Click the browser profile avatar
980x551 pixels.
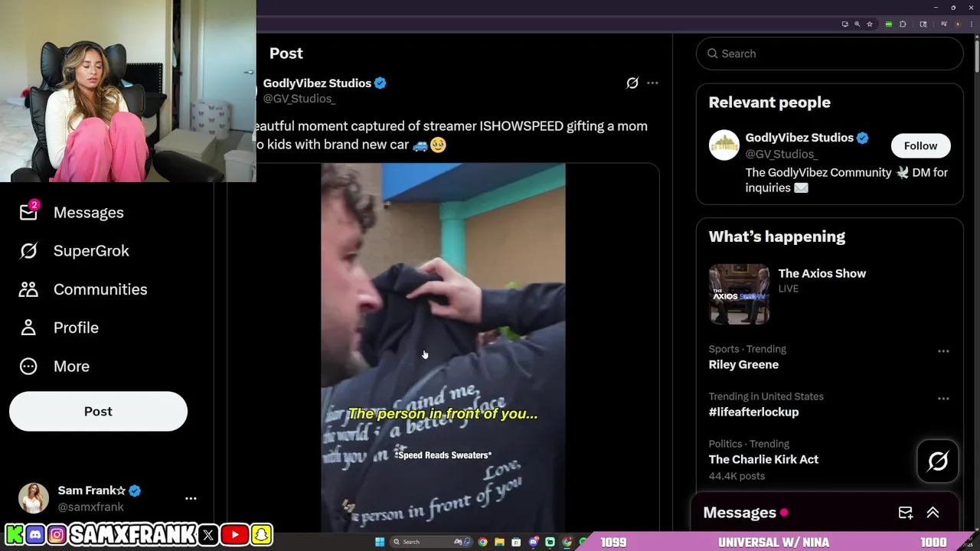[x=958, y=24]
